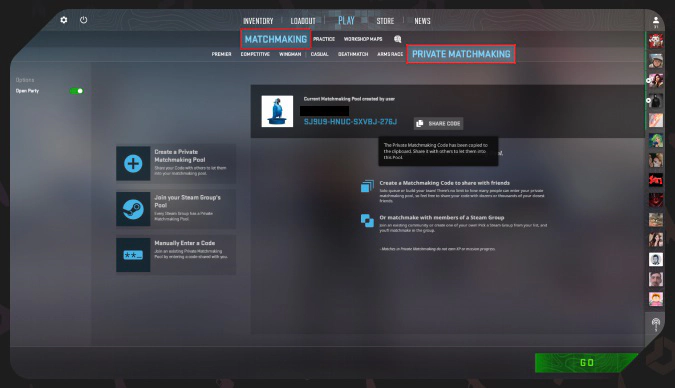This screenshot has width=675, height=388.
Task: Select the first friend avatar with red skull
Action: (656, 41)
